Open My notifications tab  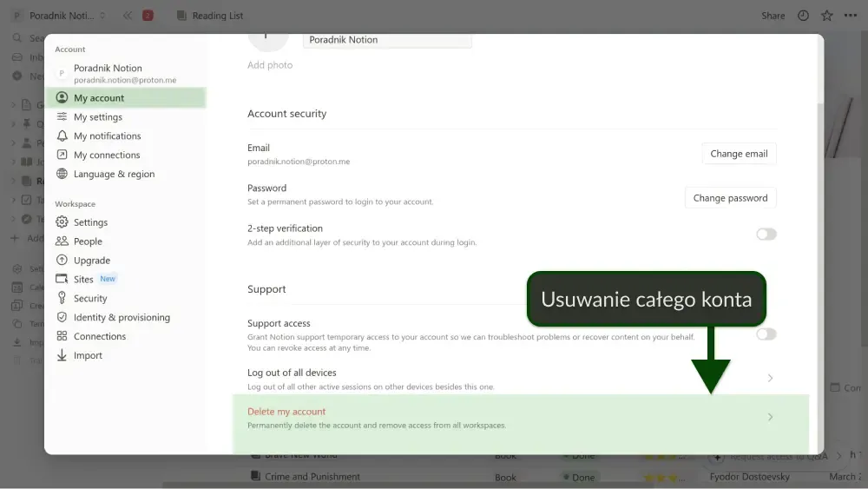click(126, 135)
